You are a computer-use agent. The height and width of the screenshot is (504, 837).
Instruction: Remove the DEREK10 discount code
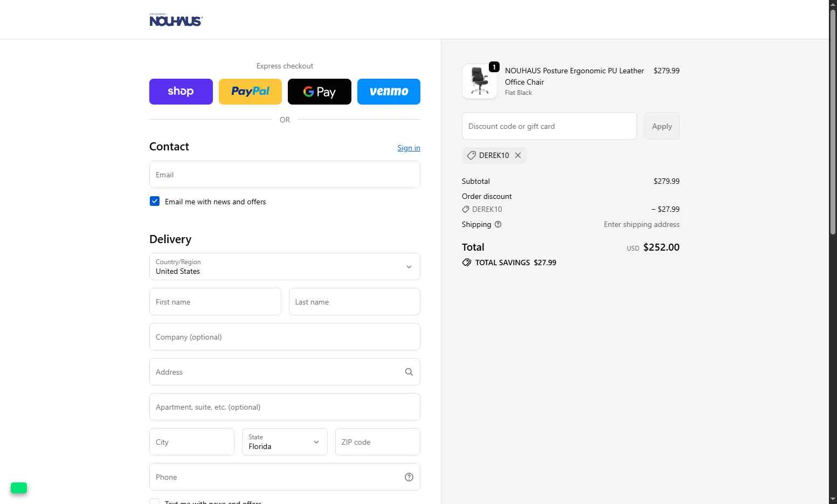click(518, 155)
